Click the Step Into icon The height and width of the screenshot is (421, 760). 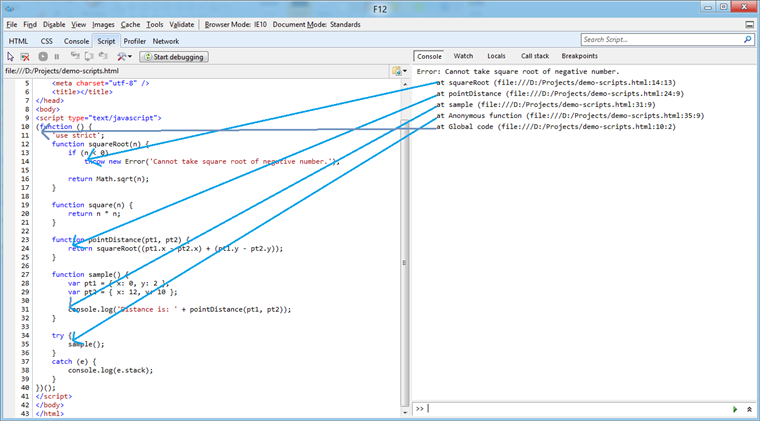click(74, 57)
